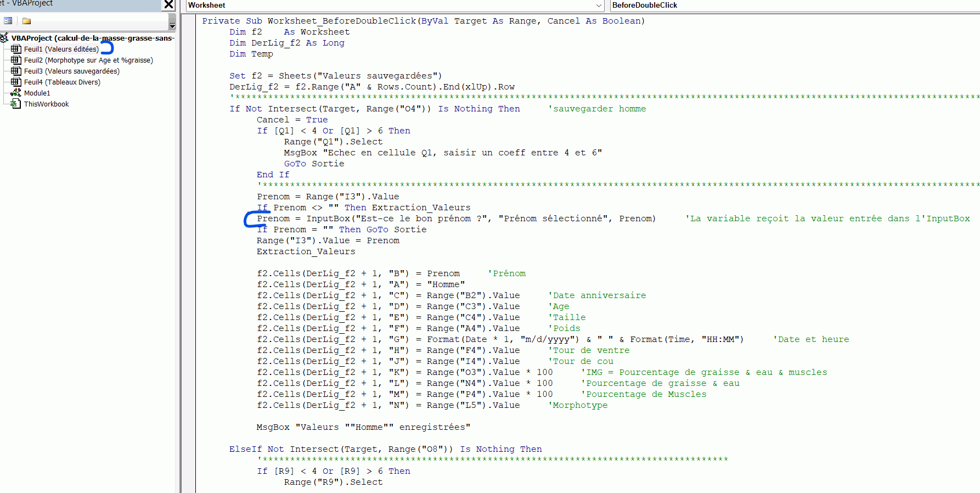This screenshot has width=980, height=493.
Task: Click the Toggle Folders icon
Action: [x=26, y=21]
